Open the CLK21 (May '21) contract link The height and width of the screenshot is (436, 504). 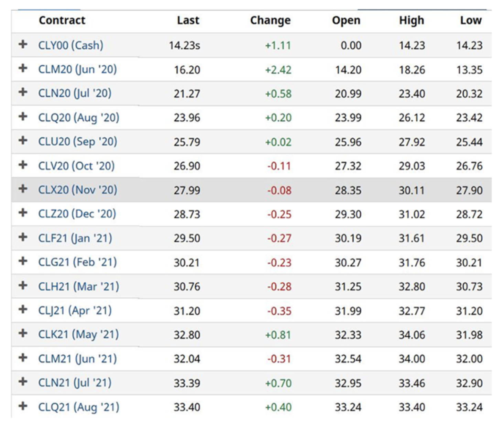coord(79,335)
